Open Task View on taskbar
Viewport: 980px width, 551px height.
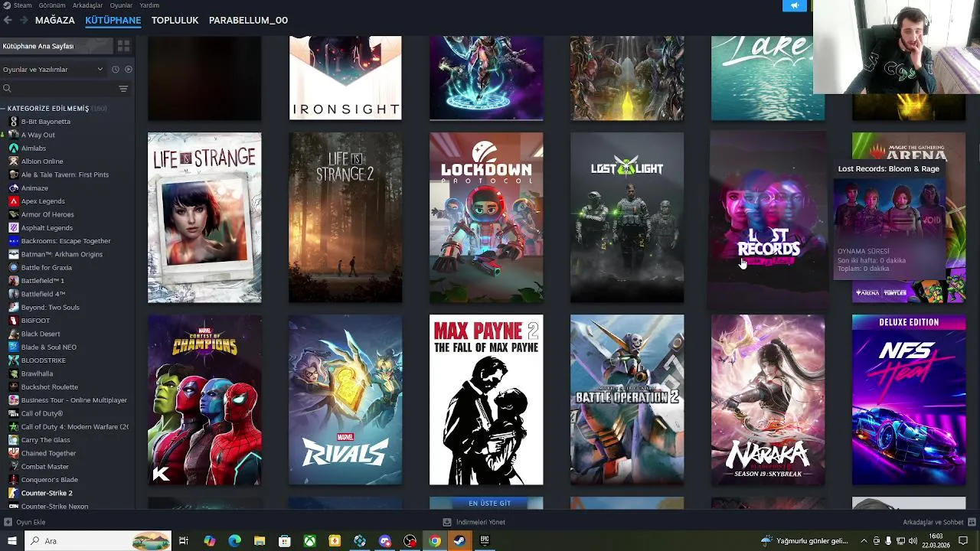pyautogui.click(x=184, y=541)
